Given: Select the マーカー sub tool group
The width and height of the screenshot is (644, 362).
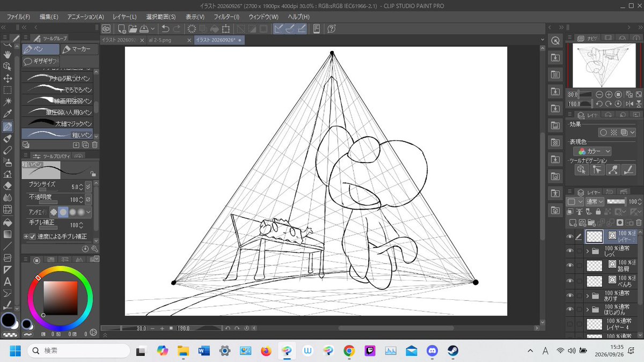Looking at the screenshot, I should click(79, 49).
